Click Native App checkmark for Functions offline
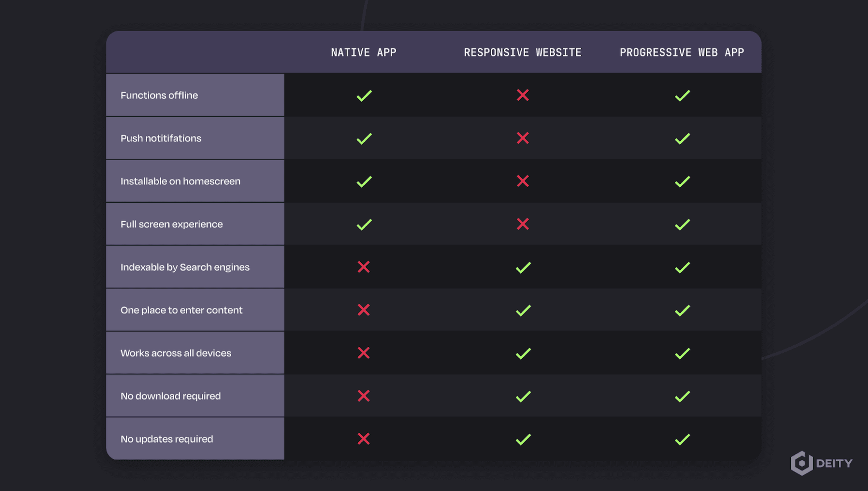868x491 pixels. (364, 96)
